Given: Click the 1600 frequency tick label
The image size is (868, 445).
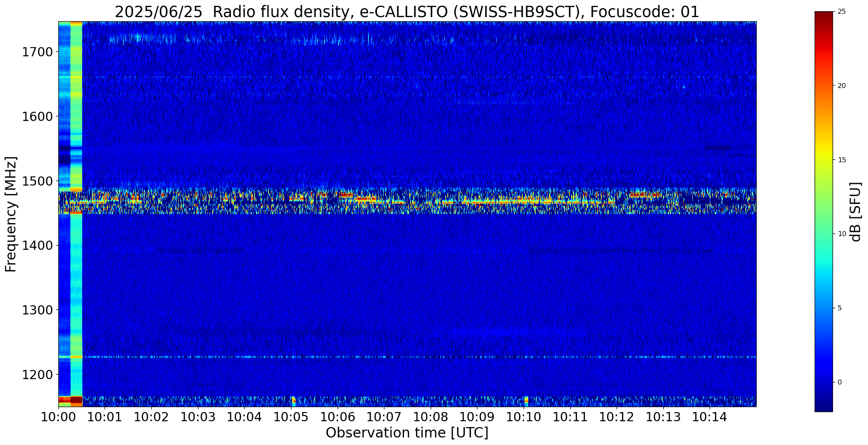Looking at the screenshot, I should 37,116.
